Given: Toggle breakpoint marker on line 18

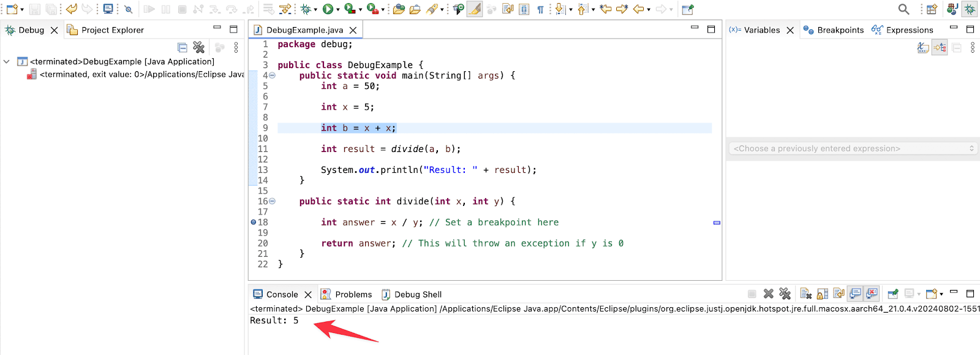Looking at the screenshot, I should tap(254, 222).
